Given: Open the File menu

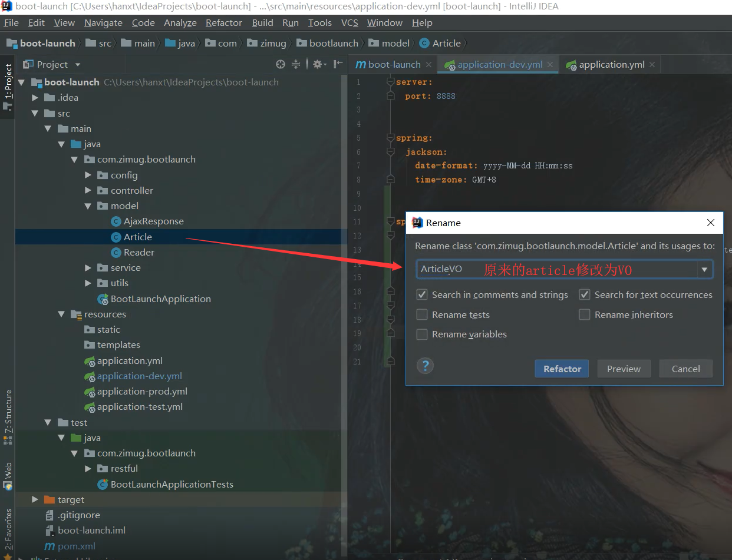Looking at the screenshot, I should (x=11, y=22).
